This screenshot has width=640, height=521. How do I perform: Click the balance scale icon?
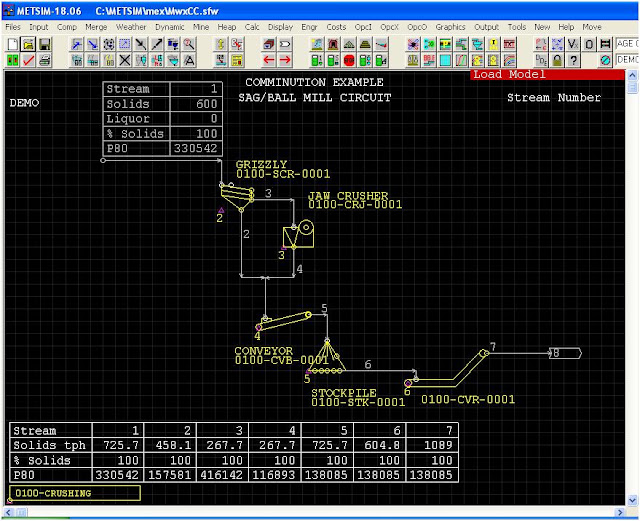click(413, 60)
